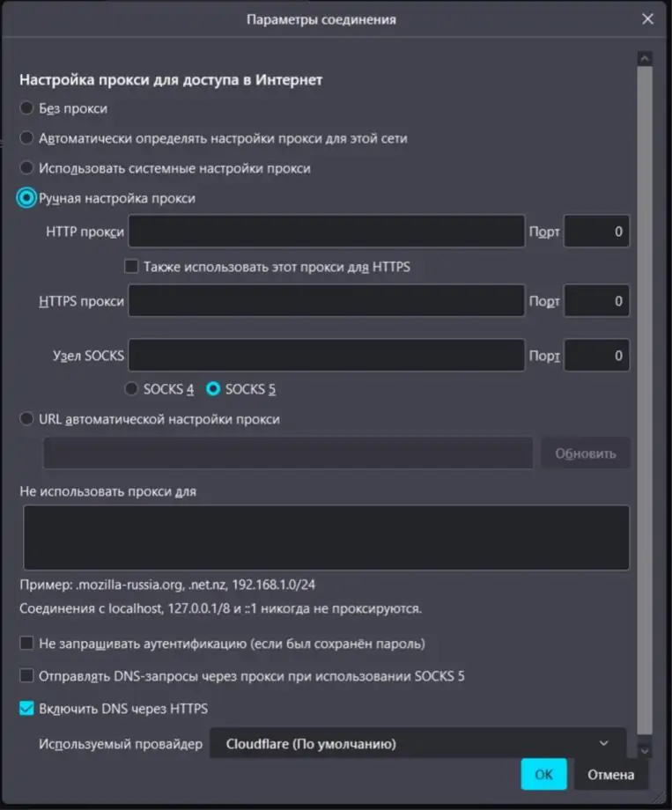The width and height of the screenshot is (672, 810).
Task: Click the OK button
Action: (x=543, y=775)
